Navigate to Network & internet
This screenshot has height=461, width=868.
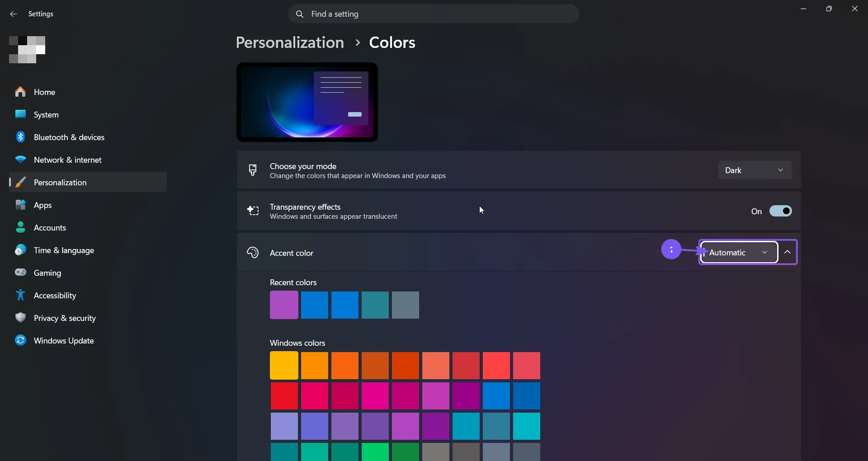tap(88, 160)
